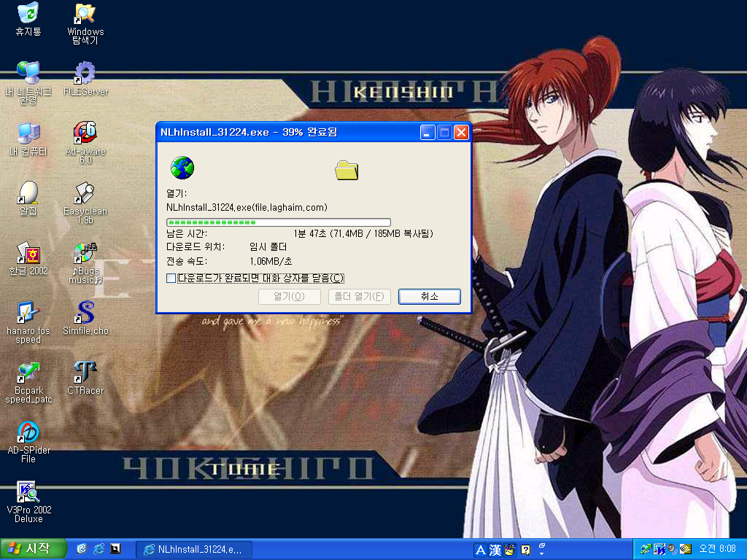The width and height of the screenshot is (747, 560).
Task: Select the CTRacer desktop shortcut
Action: (x=85, y=378)
